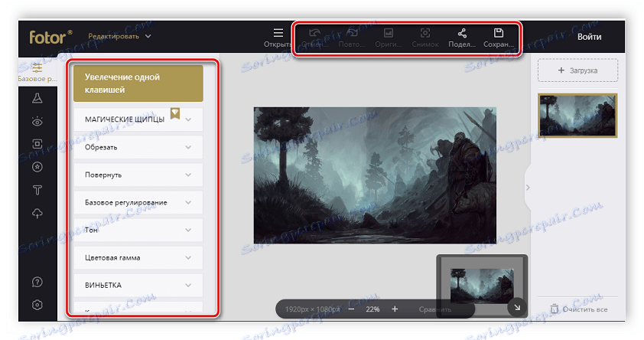The height and width of the screenshot is (340, 644).
Task: Click the Открыть hamburger menu icon
Action: (x=278, y=33)
